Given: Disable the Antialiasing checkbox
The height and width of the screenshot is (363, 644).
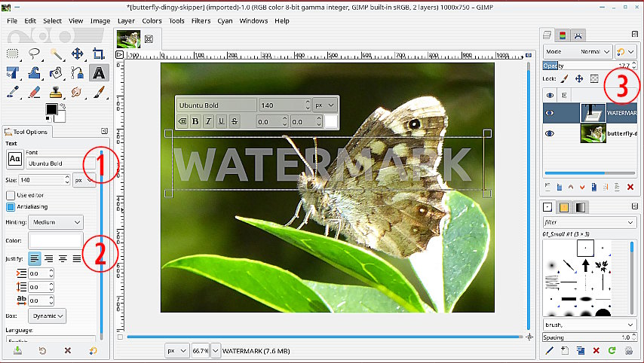Looking at the screenshot, I should point(11,207).
